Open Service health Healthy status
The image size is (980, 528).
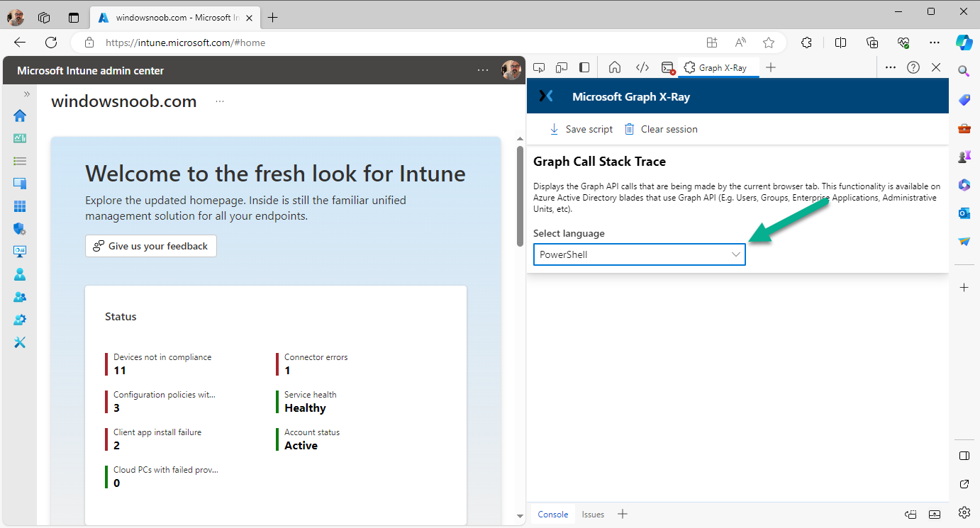pos(311,402)
